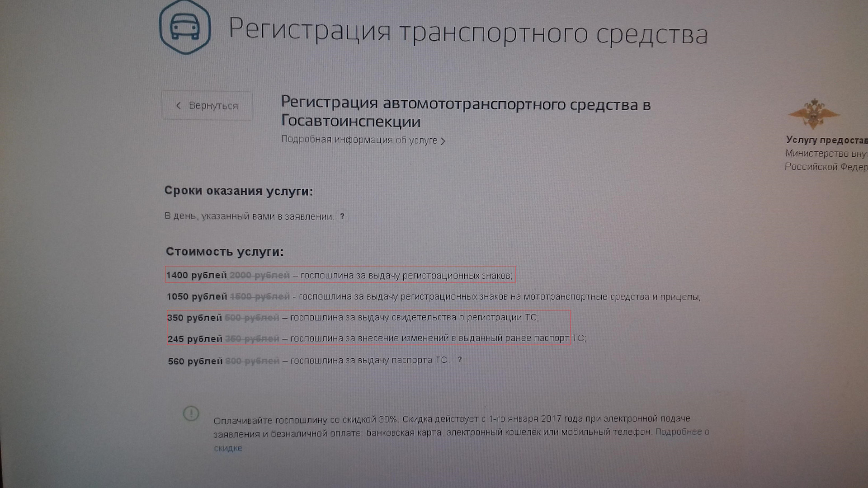Viewport: 868px width, 488px height.
Task: Click the crossed-out 2000 рублей price
Action: [x=259, y=275]
